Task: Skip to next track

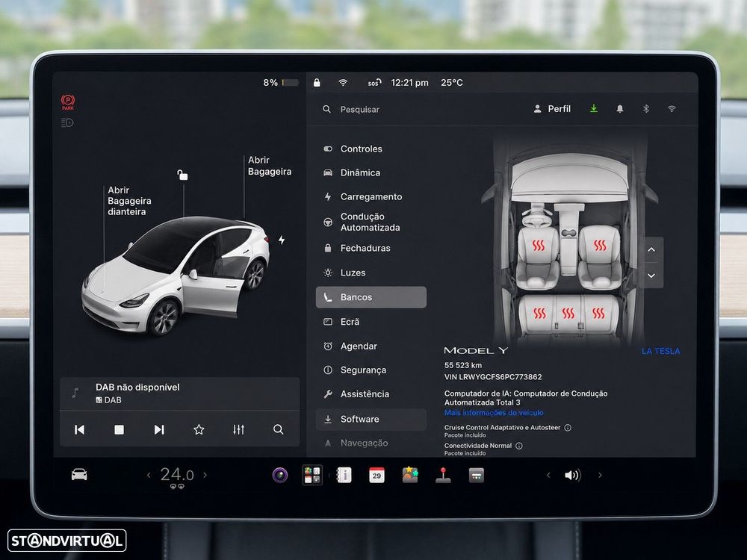Action: (x=159, y=429)
